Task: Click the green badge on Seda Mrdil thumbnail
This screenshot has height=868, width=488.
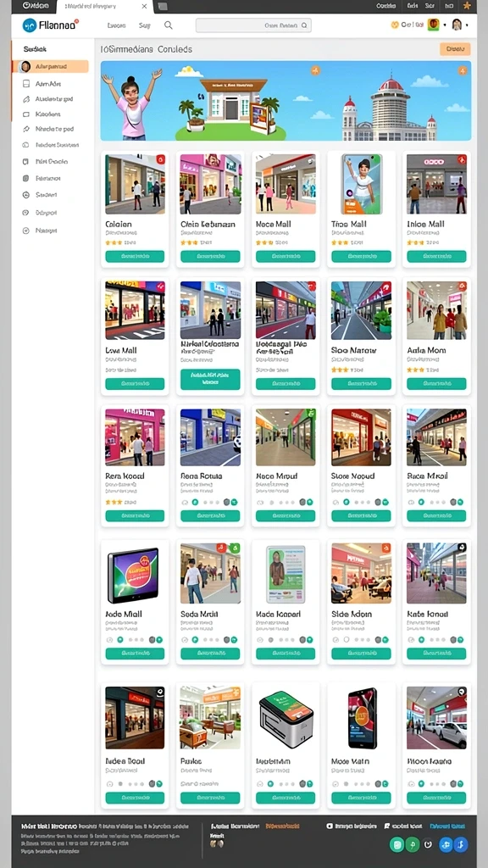Action: (235, 548)
